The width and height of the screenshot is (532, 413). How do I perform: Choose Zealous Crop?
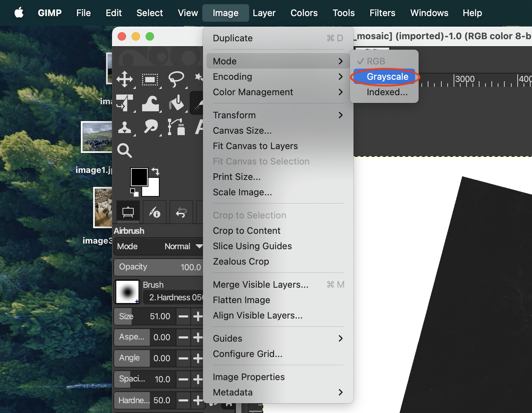278,261
